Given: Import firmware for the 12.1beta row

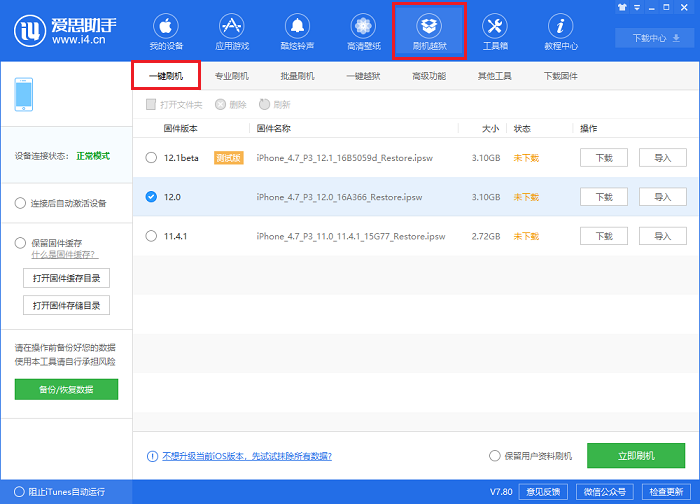Looking at the screenshot, I should 663,158.
